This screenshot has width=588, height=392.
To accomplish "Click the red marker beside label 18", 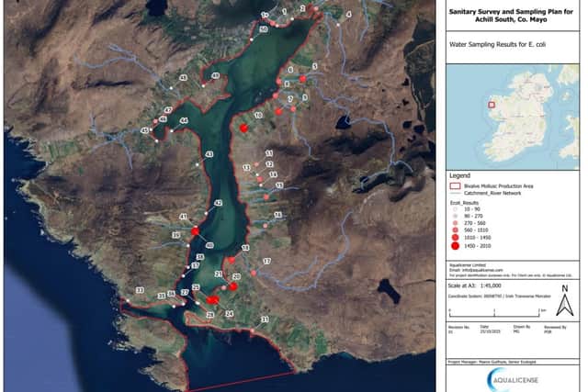I will (x=232, y=260).
